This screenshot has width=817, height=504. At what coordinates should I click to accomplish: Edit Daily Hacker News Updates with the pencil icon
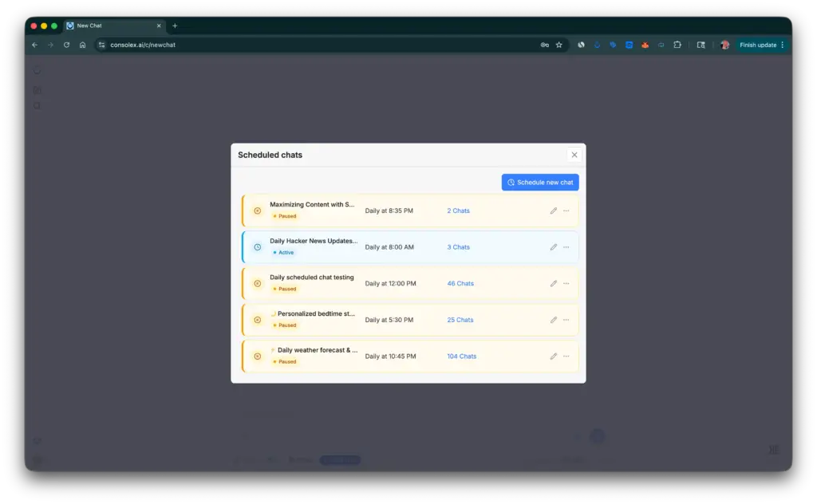pyautogui.click(x=553, y=247)
